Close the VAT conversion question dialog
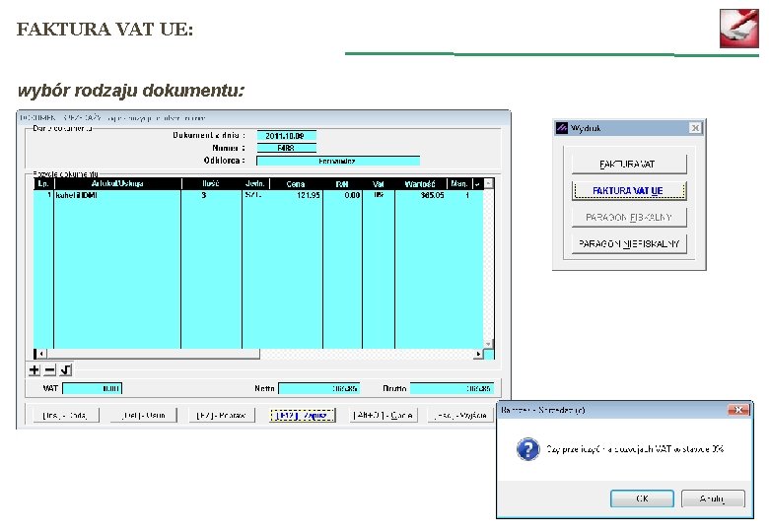 point(738,410)
